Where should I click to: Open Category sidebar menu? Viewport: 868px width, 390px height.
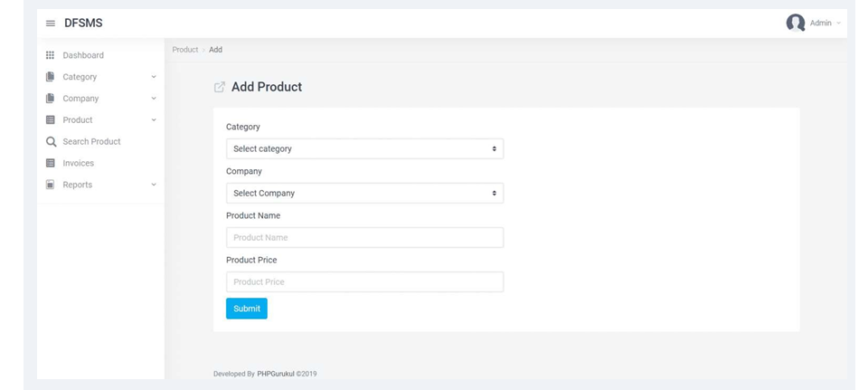(80, 77)
